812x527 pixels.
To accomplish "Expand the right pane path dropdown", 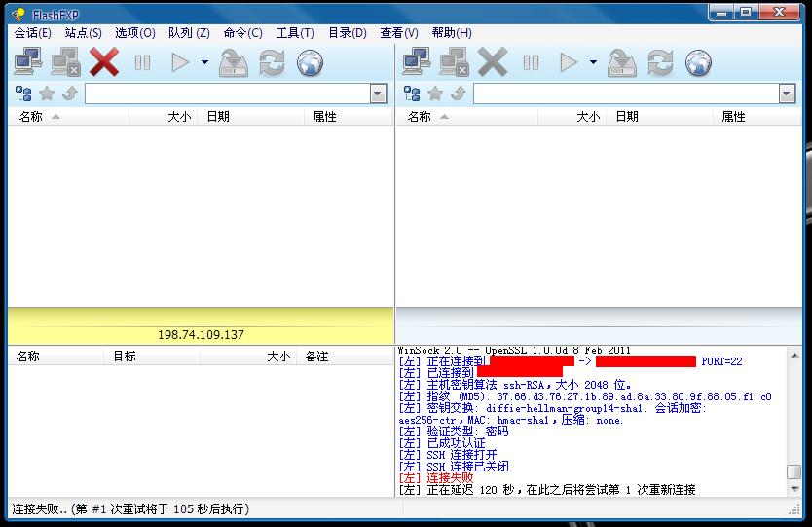I will point(787,94).
